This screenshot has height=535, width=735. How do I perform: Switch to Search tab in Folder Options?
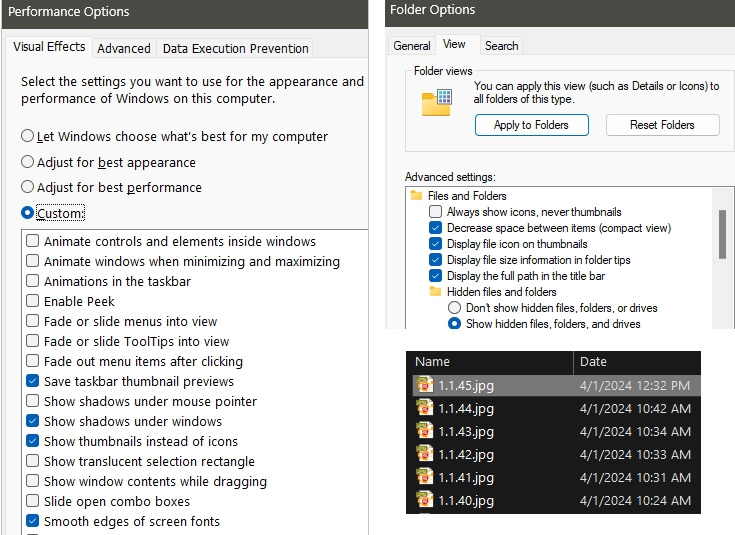pos(502,45)
